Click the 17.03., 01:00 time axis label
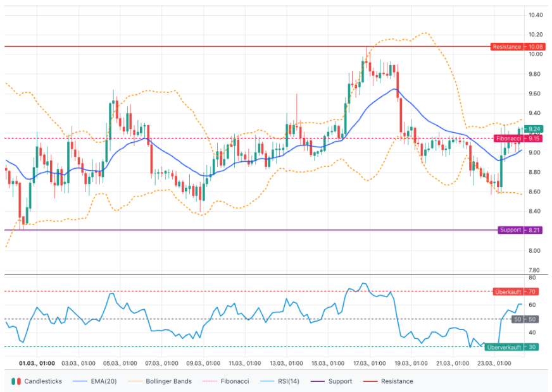 (x=368, y=364)
